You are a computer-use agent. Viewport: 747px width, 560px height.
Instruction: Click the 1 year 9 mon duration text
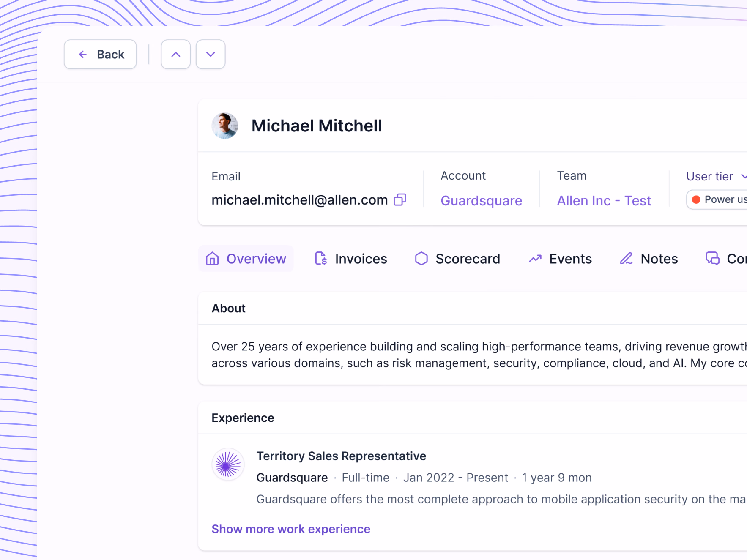point(557,478)
